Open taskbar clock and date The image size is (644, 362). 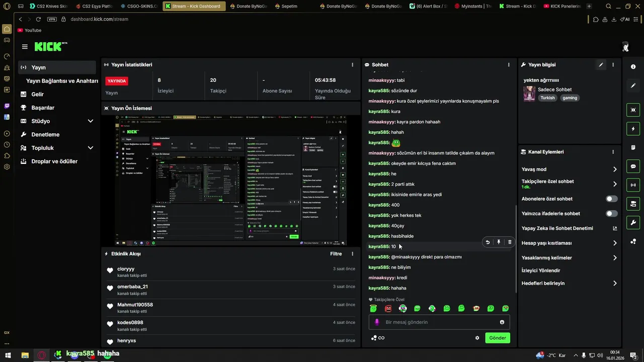pyautogui.click(x=615, y=355)
